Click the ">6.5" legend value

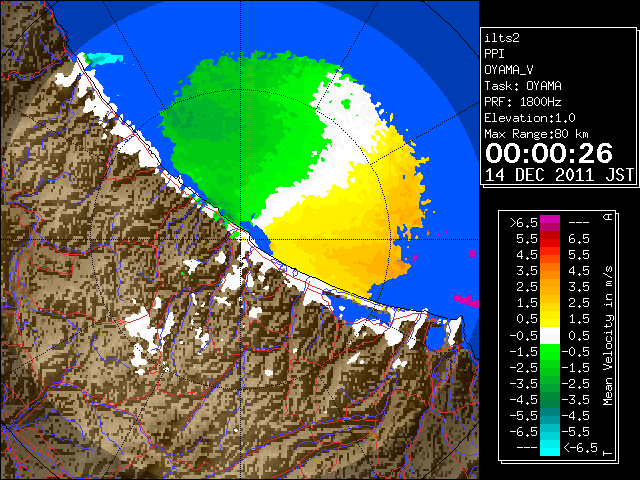click(524, 223)
